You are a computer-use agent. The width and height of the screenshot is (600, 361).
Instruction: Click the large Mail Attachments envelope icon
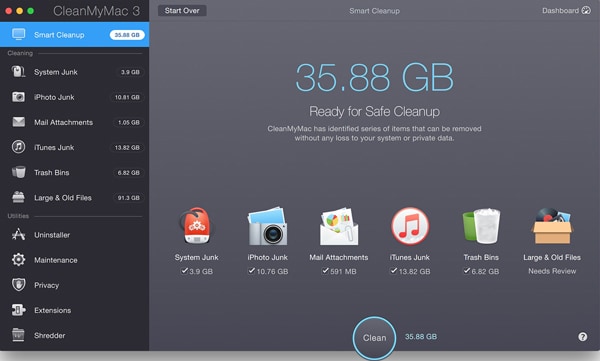[339, 226]
